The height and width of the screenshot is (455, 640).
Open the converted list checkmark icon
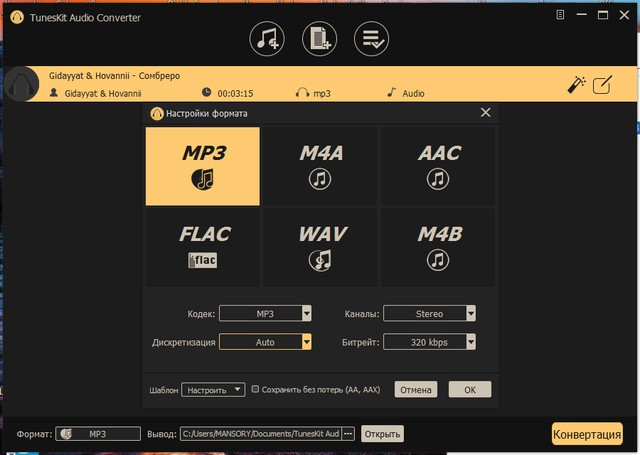[372, 38]
